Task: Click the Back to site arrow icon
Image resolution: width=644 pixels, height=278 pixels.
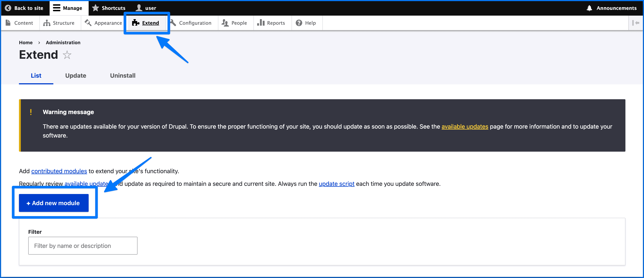Action: [8, 8]
